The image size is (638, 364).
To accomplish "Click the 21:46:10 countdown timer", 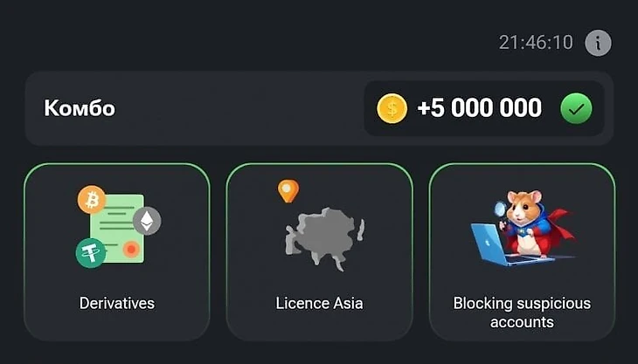I will pyautogui.click(x=536, y=43).
